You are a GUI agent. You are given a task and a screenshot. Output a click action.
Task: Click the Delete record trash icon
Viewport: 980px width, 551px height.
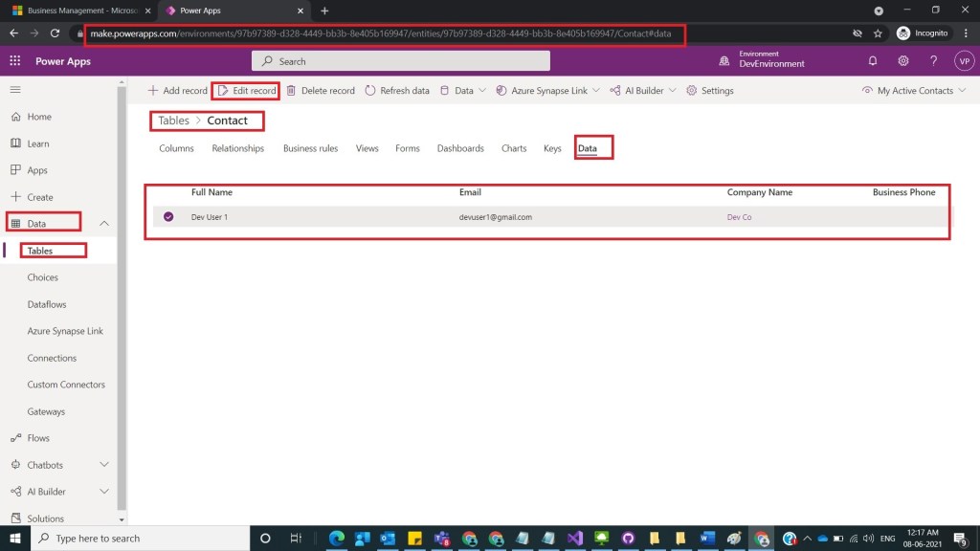(292, 91)
